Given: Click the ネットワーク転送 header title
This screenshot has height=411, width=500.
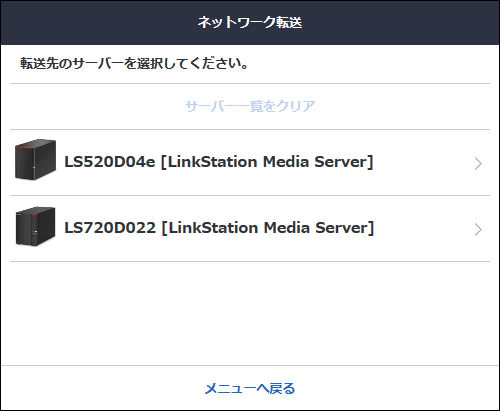Looking at the screenshot, I should (250, 22).
